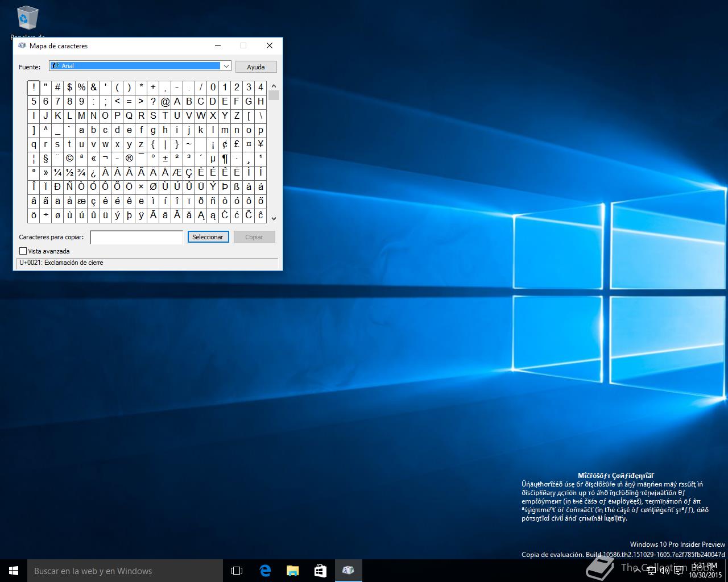Open Task View from the taskbar
Image resolution: width=728 pixels, height=582 pixels.
pyautogui.click(x=237, y=571)
